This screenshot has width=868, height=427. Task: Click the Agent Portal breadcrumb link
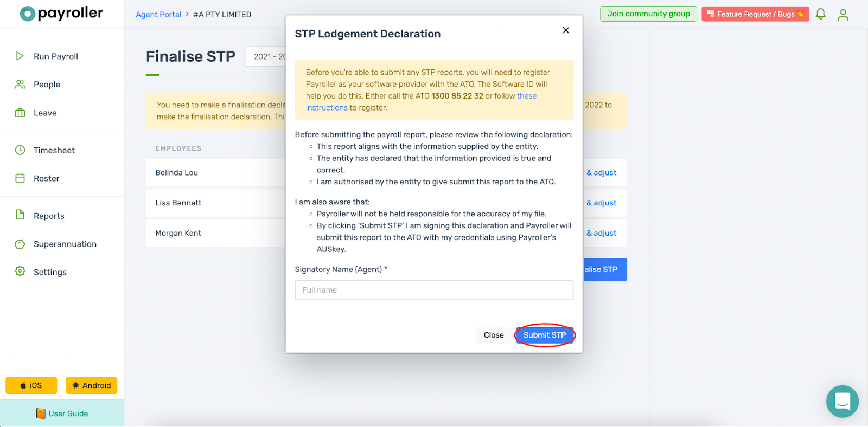tap(158, 15)
